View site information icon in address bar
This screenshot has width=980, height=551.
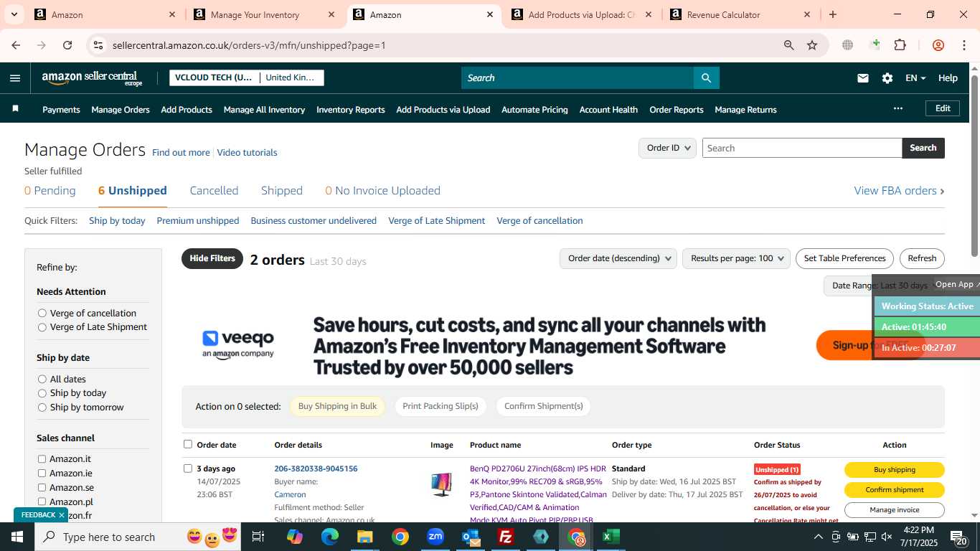point(98,45)
